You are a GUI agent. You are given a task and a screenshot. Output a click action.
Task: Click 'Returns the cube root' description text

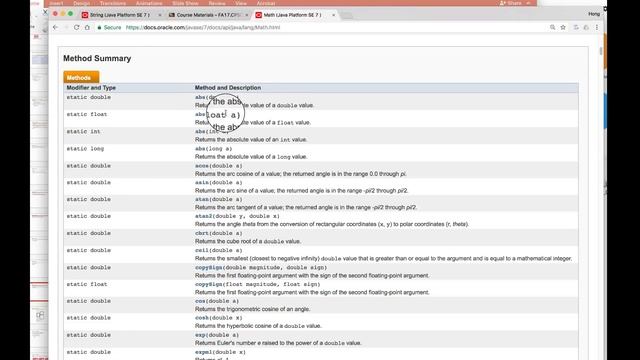[x=248, y=241]
